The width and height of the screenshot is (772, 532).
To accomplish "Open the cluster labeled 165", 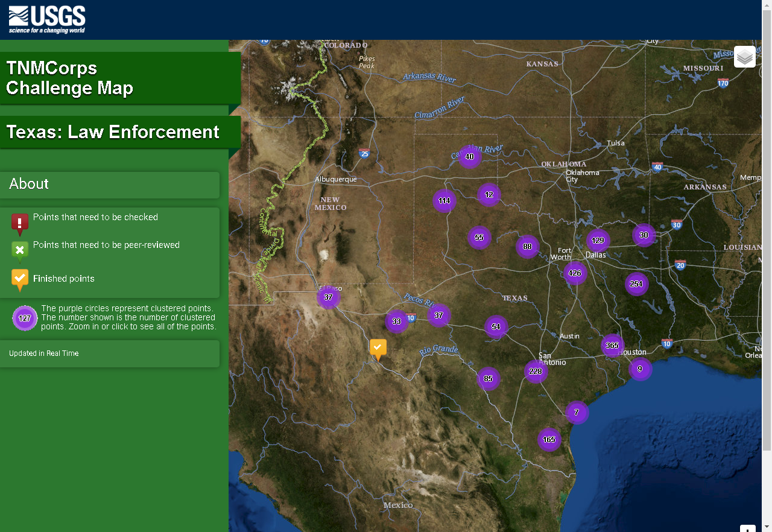I will (x=549, y=440).
